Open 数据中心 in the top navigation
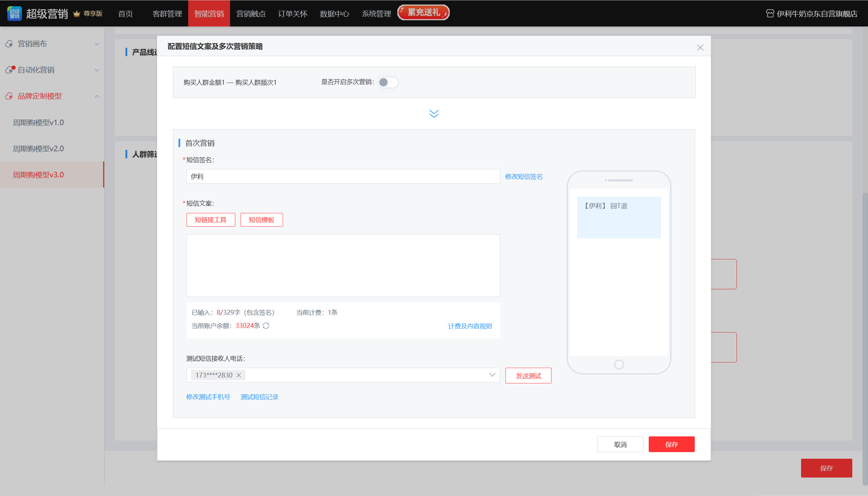This screenshot has width=868, height=496. [335, 14]
